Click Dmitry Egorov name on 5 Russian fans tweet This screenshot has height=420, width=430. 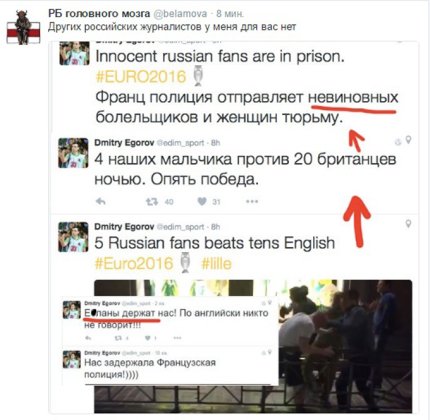click(x=124, y=227)
